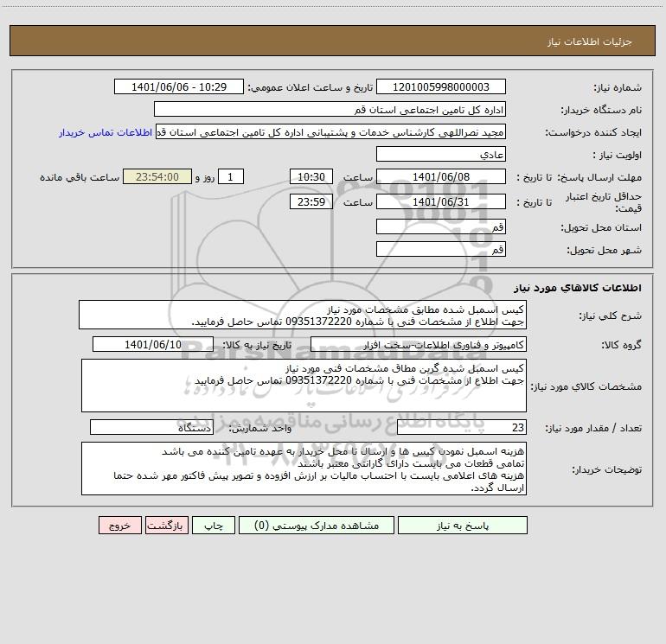Click the چاپ print button
Screen dimensions: 666x644
pos(214,525)
